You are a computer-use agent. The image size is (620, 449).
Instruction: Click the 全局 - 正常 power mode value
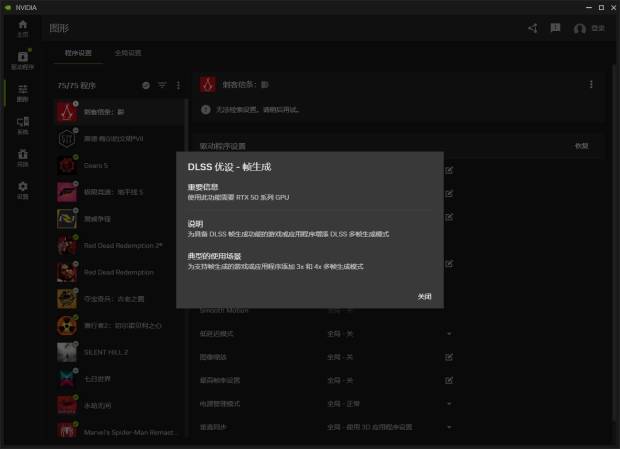[x=344, y=404]
